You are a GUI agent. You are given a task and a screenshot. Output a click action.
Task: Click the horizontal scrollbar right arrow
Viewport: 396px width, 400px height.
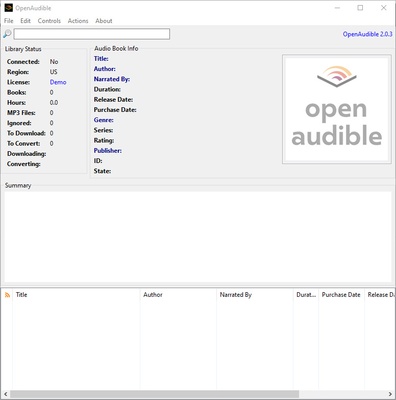point(390,394)
